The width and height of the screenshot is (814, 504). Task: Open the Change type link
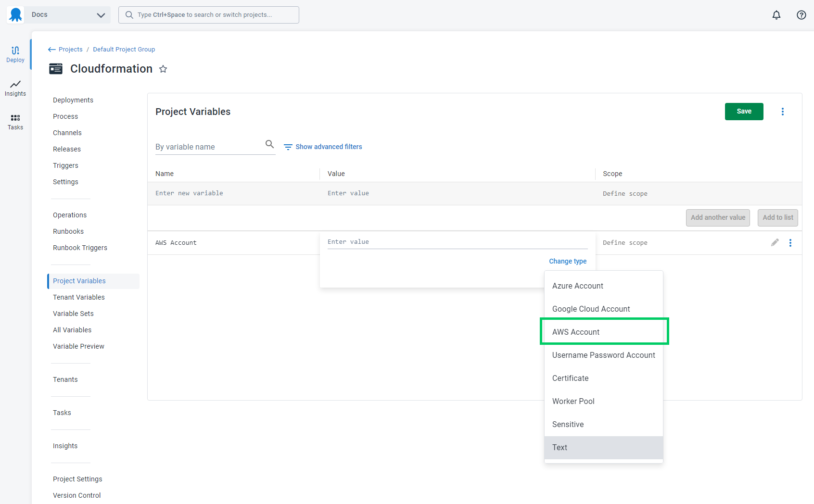568,261
